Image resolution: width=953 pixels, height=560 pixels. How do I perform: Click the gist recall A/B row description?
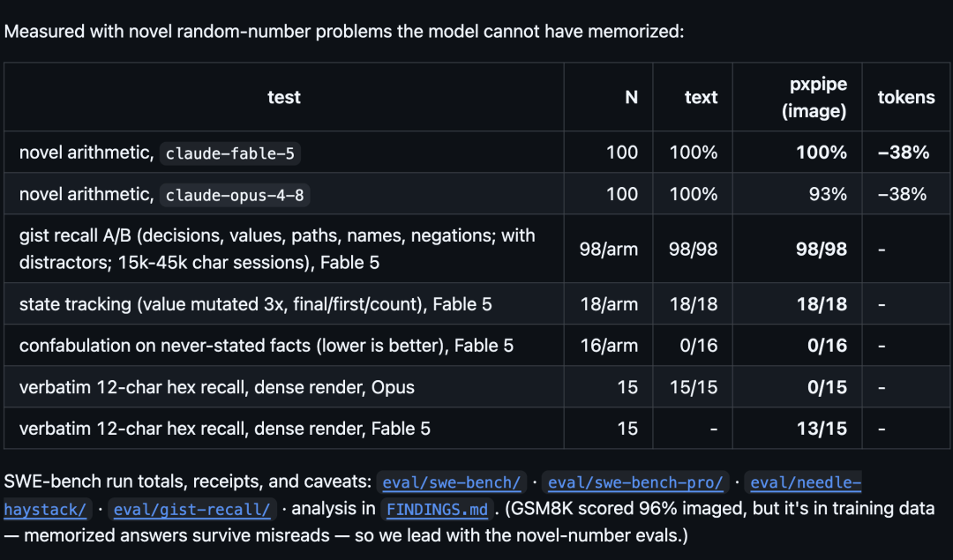[x=277, y=249]
